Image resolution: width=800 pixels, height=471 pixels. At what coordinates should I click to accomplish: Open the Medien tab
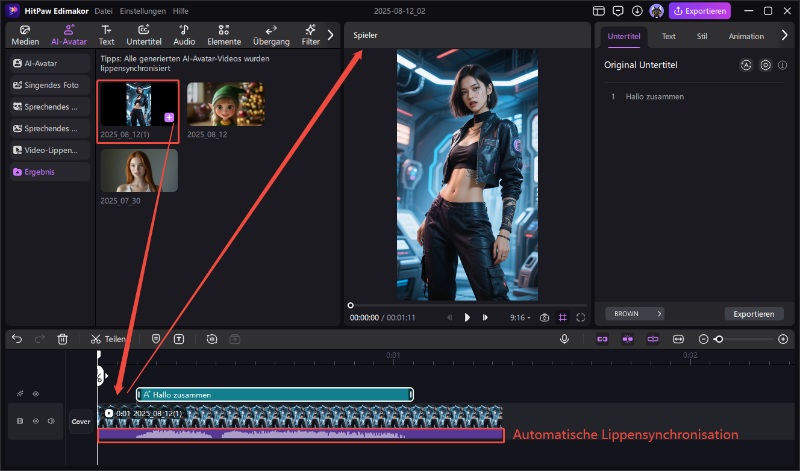(25, 35)
